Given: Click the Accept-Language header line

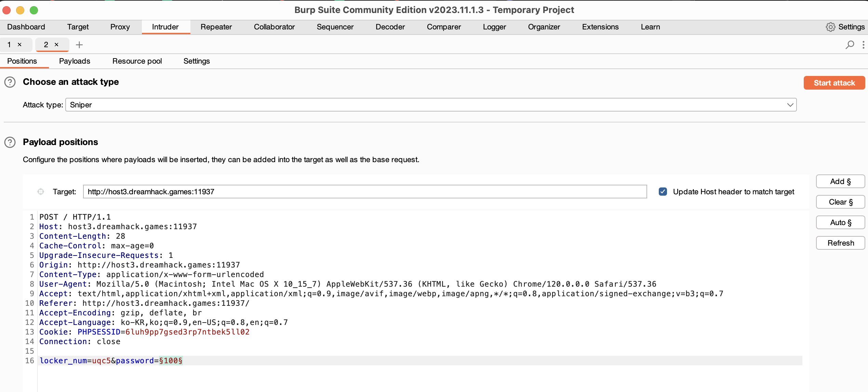Looking at the screenshot, I should tap(163, 322).
